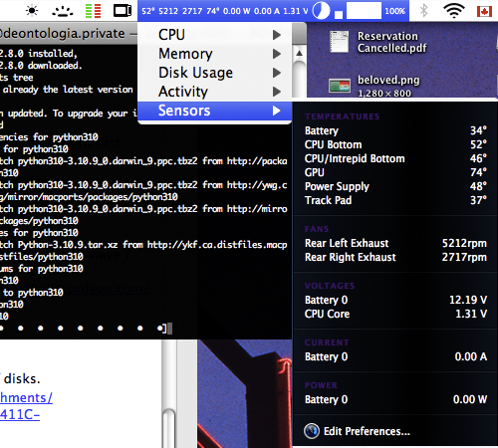Click the Battery 0 0.00 A row

pyautogui.click(x=395, y=356)
